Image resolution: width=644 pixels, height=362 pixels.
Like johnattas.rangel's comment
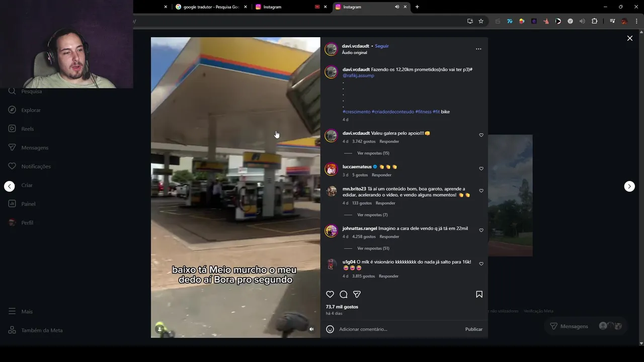[481, 230]
